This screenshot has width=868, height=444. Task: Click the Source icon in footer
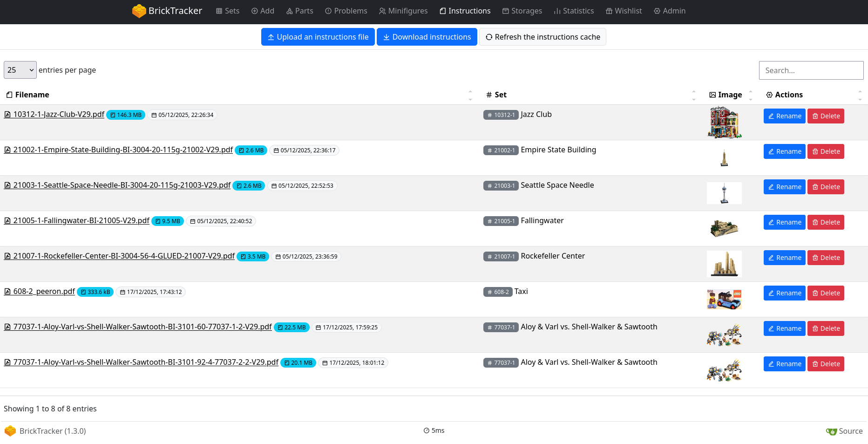point(831,431)
